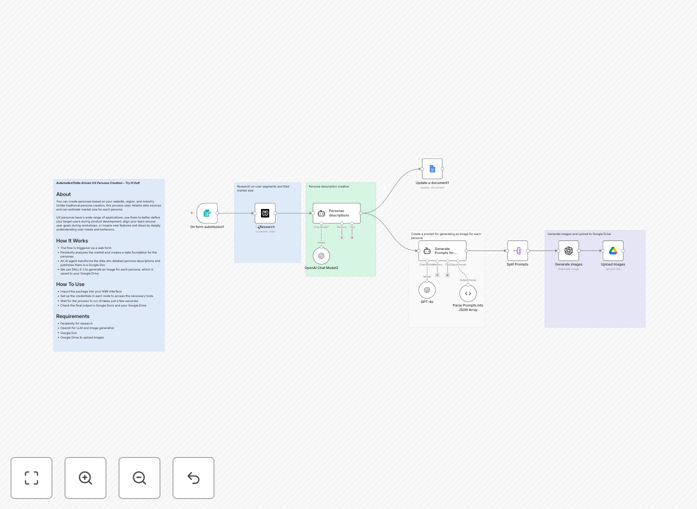Click the reset zoom arrow button
Image resolution: width=697 pixels, height=509 pixels.
click(193, 478)
